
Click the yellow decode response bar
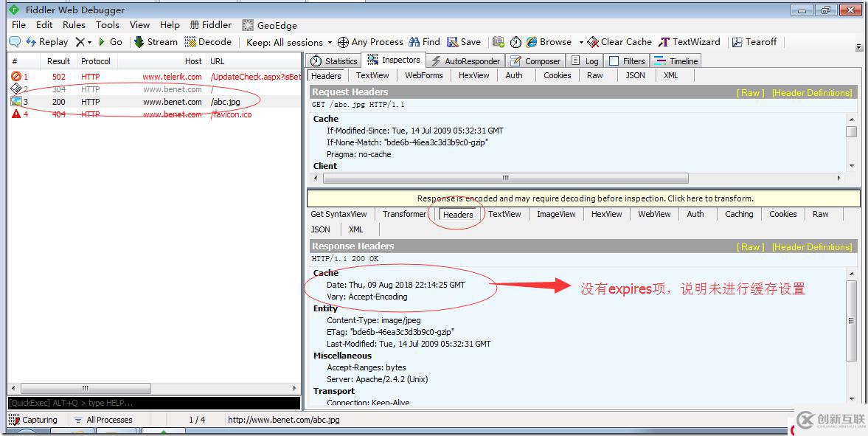(x=583, y=198)
